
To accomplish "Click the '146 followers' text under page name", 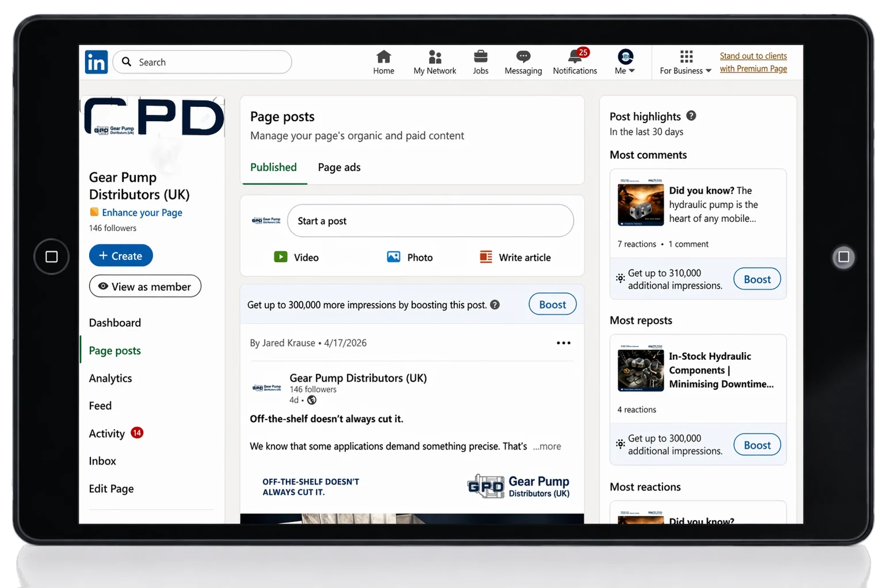I will [x=113, y=228].
